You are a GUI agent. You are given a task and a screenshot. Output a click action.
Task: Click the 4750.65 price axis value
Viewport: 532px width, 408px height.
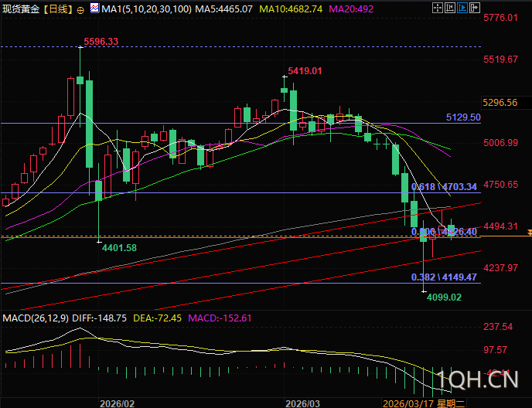coord(500,185)
